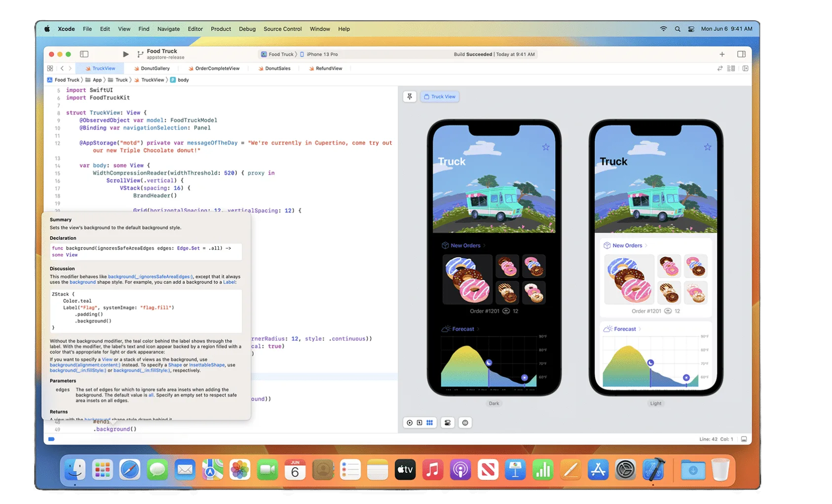
Task: Follow the Edge.Set link in Declaration
Action: 189,249
